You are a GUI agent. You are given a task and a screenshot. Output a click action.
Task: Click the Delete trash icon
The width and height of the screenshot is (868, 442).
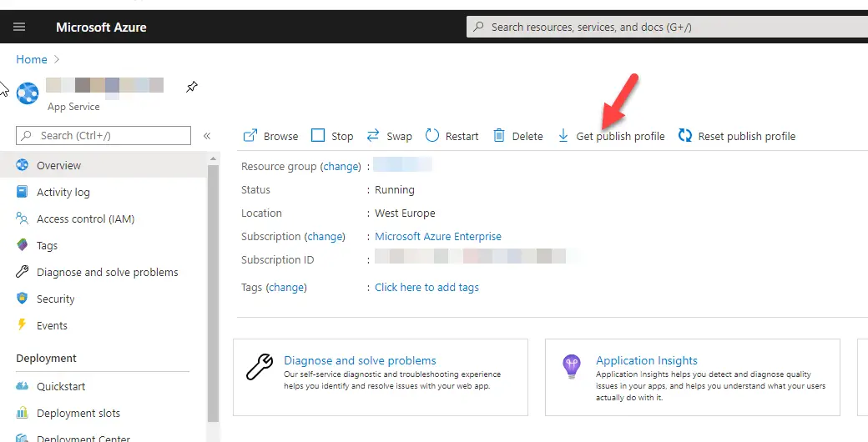click(499, 136)
